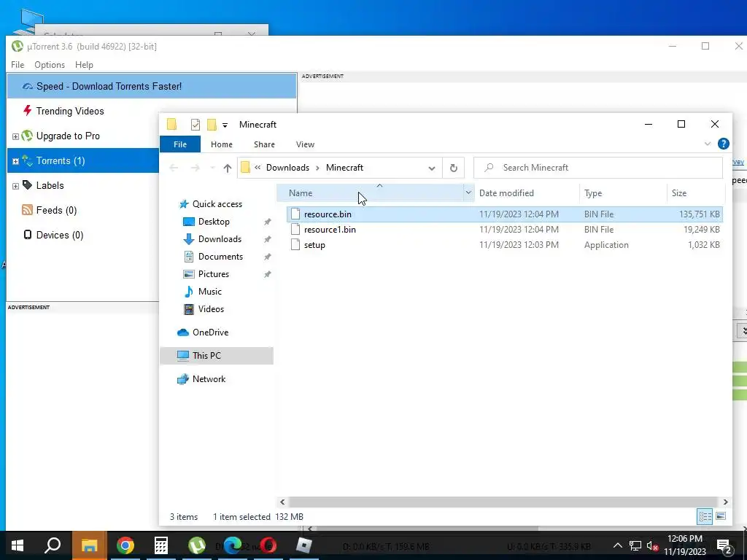The width and height of the screenshot is (747, 560).
Task: Click the Explorer horizontal scrollbar track
Action: coord(503,502)
